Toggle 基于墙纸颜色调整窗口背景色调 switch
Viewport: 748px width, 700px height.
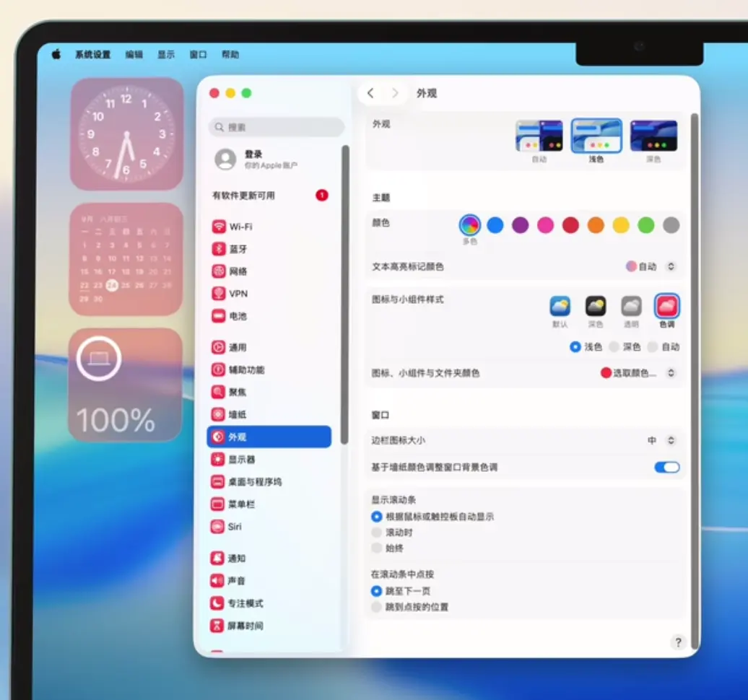coord(666,468)
